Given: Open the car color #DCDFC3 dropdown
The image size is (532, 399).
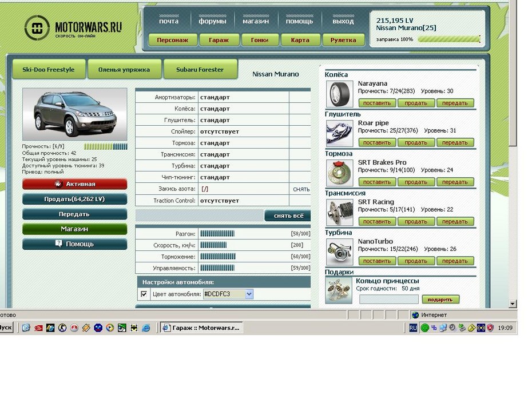Looking at the screenshot, I should (x=228, y=294).
